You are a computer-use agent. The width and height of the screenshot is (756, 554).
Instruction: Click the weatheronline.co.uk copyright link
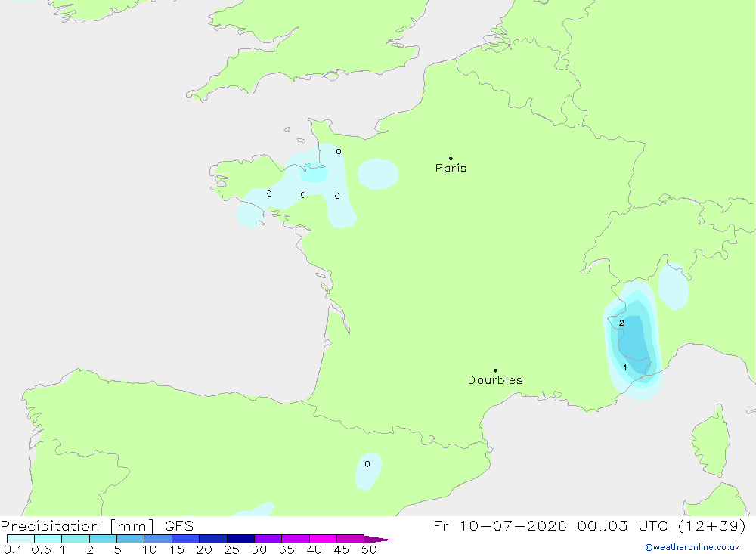click(692, 547)
